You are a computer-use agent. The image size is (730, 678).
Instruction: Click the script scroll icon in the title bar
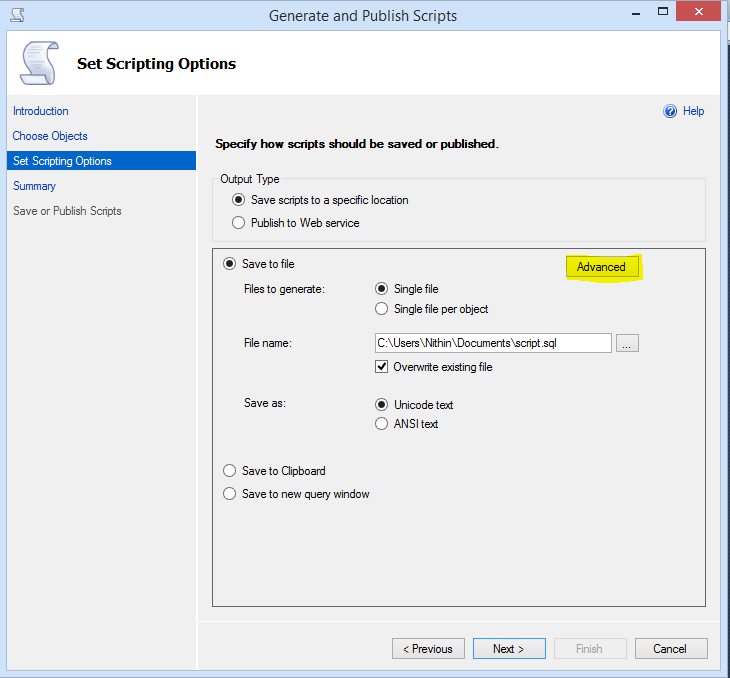pos(18,15)
